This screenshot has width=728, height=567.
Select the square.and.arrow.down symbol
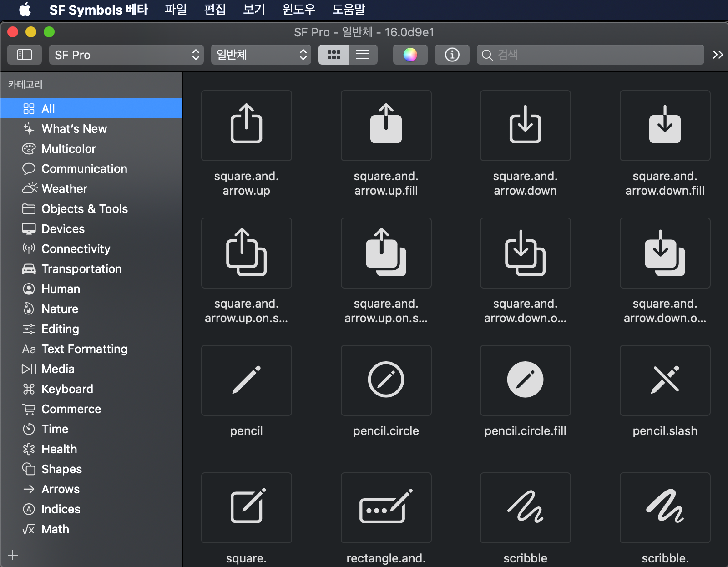526,126
